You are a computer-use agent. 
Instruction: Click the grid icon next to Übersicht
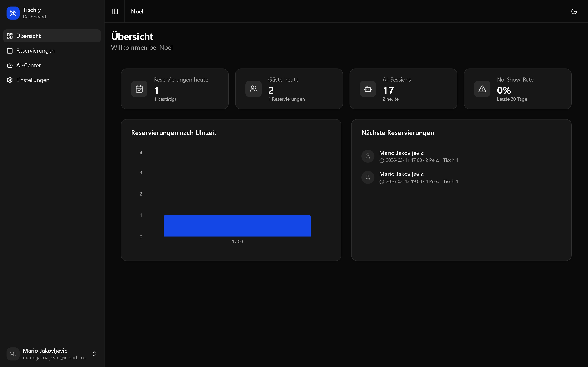coord(10,36)
